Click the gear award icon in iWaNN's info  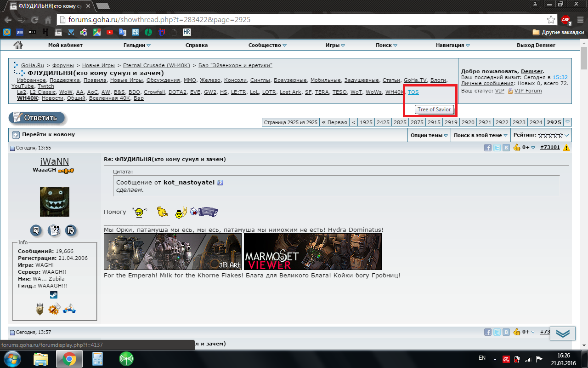(x=54, y=309)
